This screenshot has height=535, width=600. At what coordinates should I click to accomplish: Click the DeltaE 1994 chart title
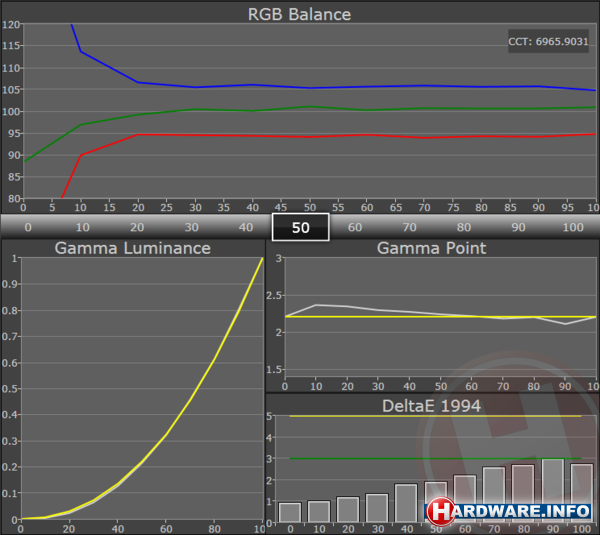pyautogui.click(x=431, y=406)
